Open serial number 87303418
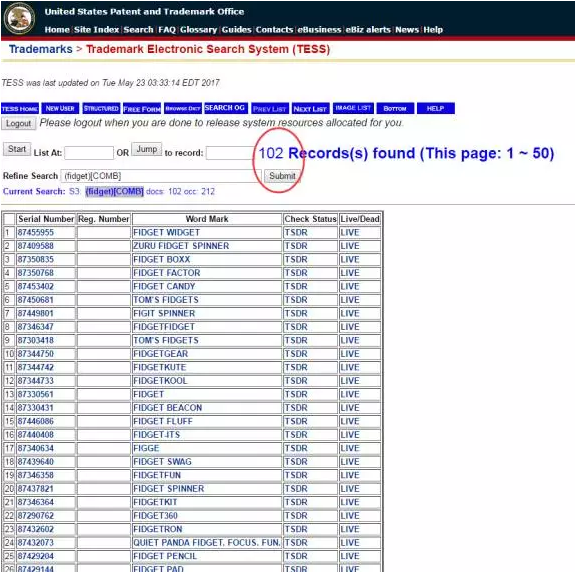The height and width of the screenshot is (573, 575). 36,341
